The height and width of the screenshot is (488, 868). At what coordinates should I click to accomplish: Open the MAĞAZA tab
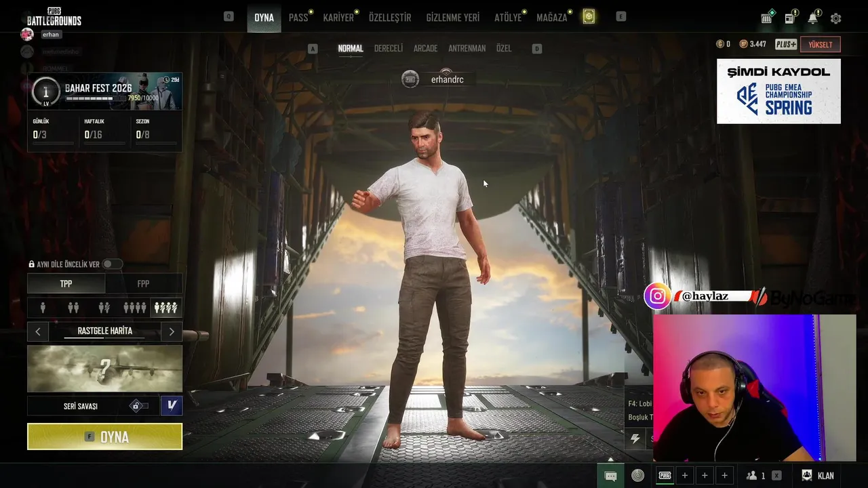click(552, 18)
